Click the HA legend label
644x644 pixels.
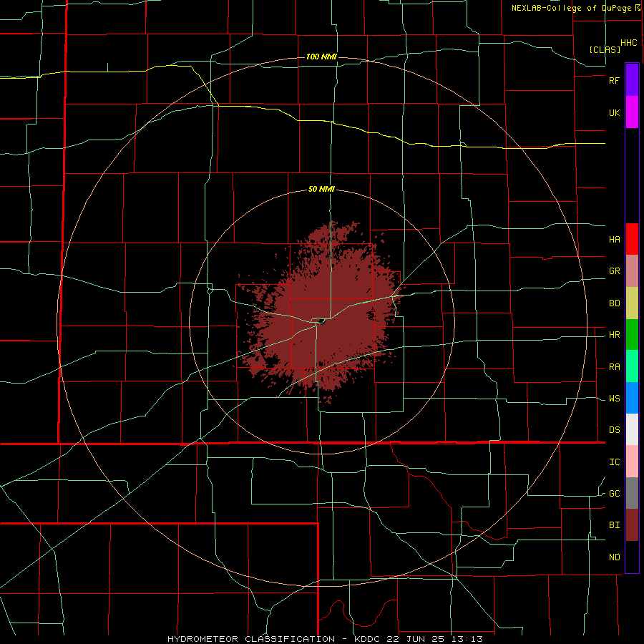coord(615,239)
